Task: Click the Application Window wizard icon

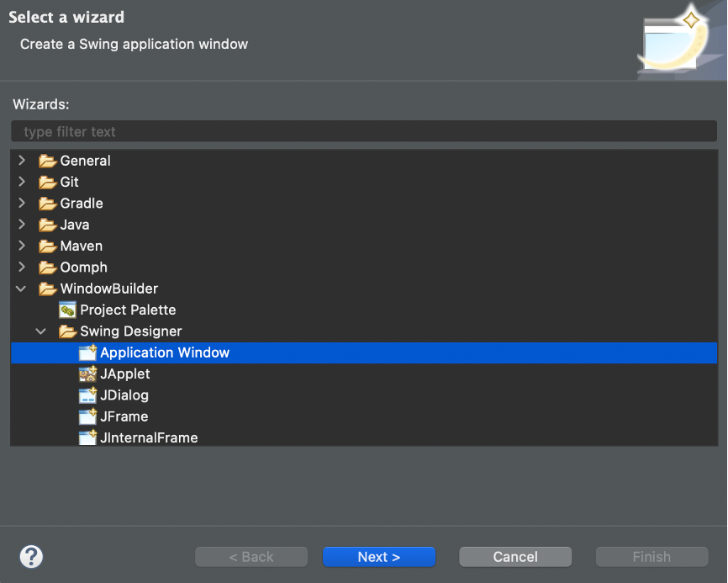Action: (87, 352)
